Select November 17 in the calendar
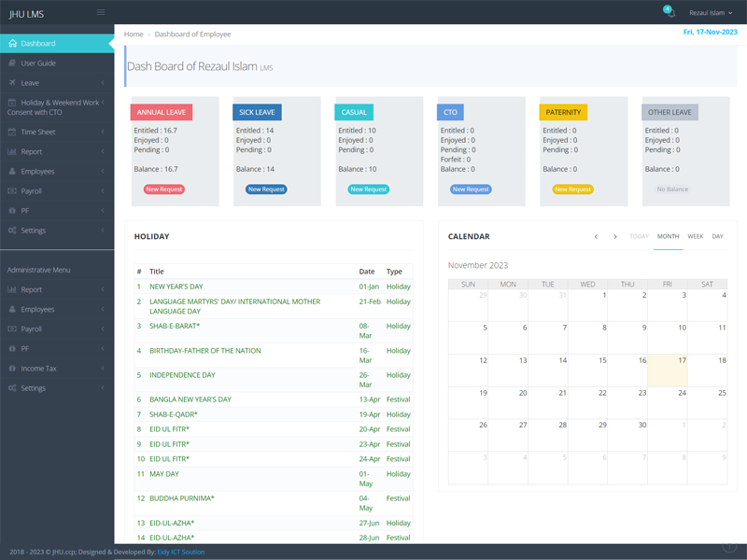747x560 pixels. [x=667, y=371]
